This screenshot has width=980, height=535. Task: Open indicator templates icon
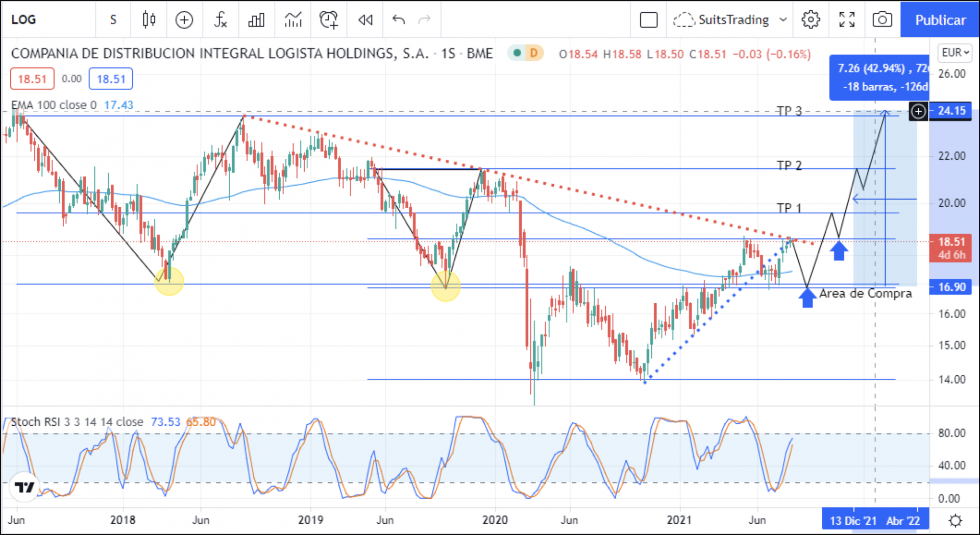point(293,20)
